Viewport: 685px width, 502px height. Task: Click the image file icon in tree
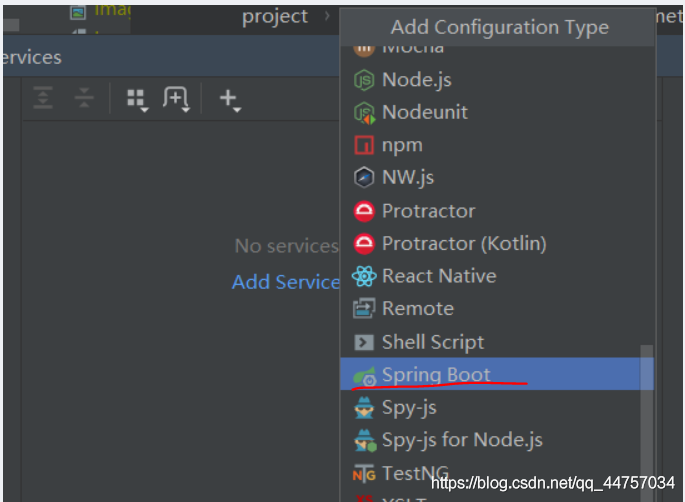[x=78, y=12]
